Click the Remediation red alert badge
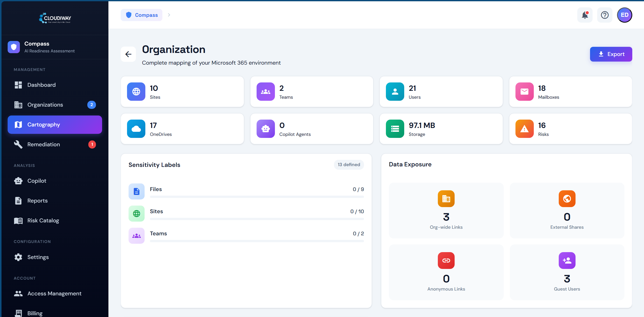This screenshot has width=644, height=317. [x=92, y=145]
